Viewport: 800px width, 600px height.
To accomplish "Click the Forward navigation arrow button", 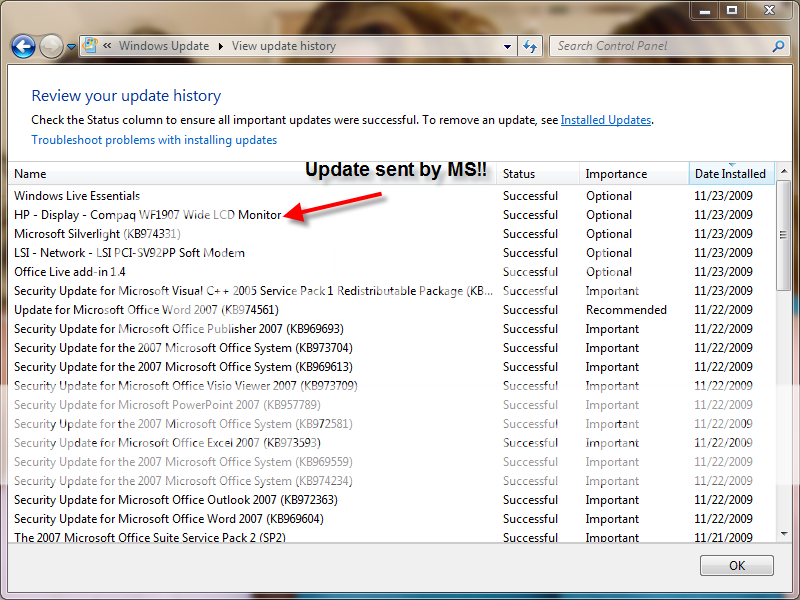I will click(x=51, y=46).
